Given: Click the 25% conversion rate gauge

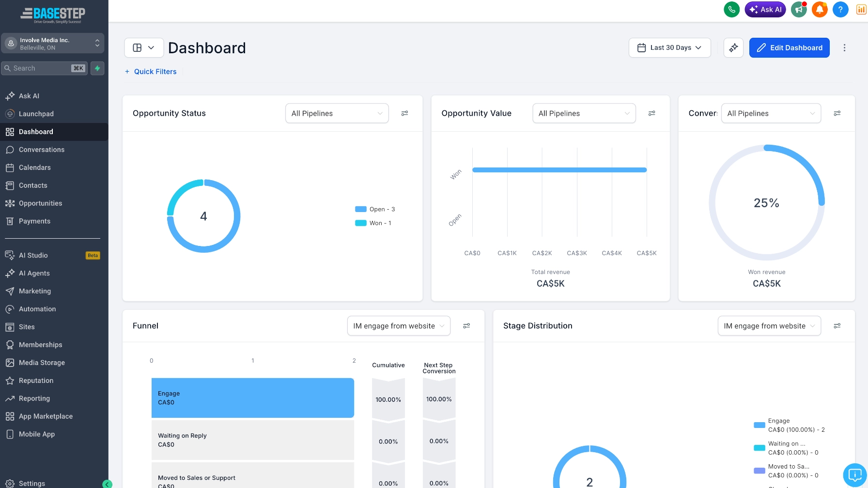Looking at the screenshot, I should coord(766,203).
